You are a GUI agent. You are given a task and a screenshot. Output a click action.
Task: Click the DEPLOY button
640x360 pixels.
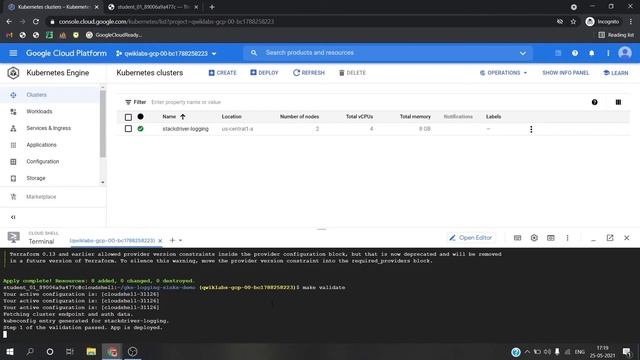(x=264, y=73)
